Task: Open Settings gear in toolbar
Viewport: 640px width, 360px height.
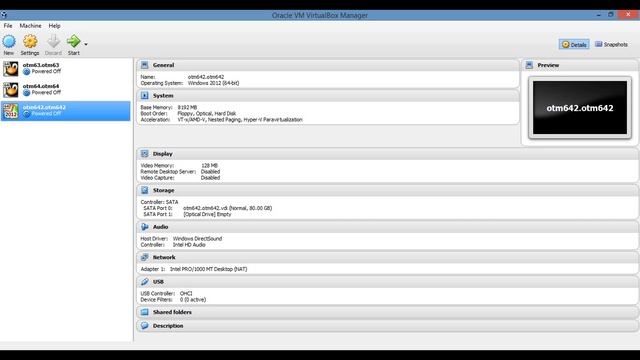Action: 30,41
